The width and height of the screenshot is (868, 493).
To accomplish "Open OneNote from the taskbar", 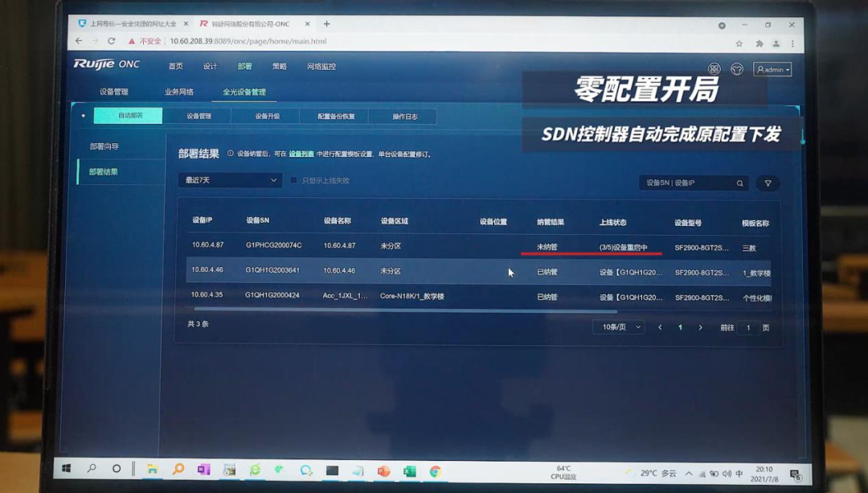I will point(203,470).
